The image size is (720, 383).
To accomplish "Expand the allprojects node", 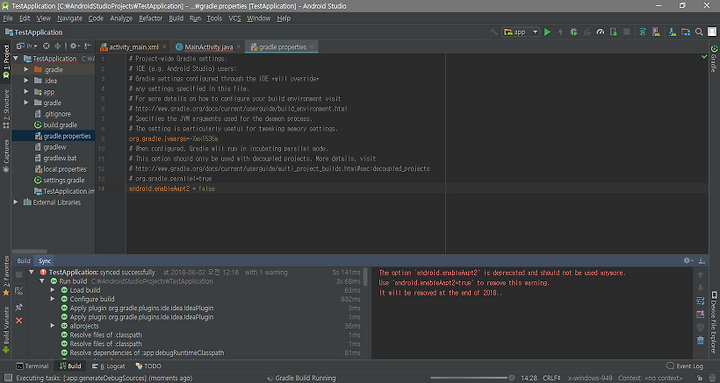I will click(53, 326).
